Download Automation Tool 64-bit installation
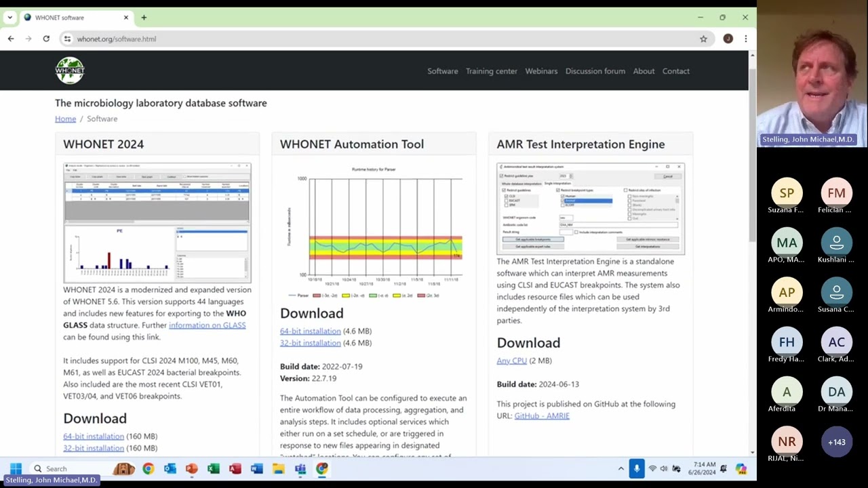The image size is (868, 488). (310, 331)
